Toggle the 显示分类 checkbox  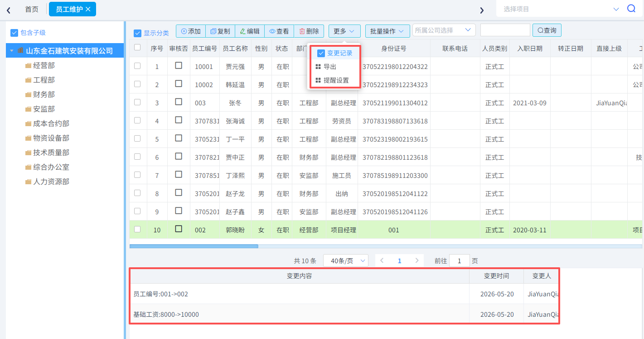pyautogui.click(x=138, y=33)
